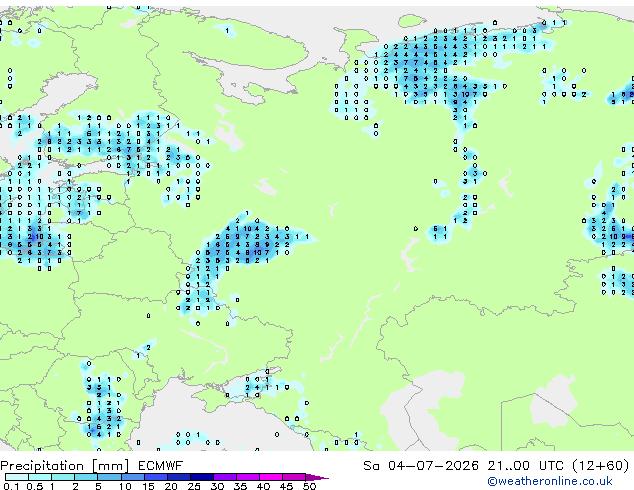Click the purple swatch between 30 and 35
The width and height of the screenshot is (634, 490).
(225, 477)
